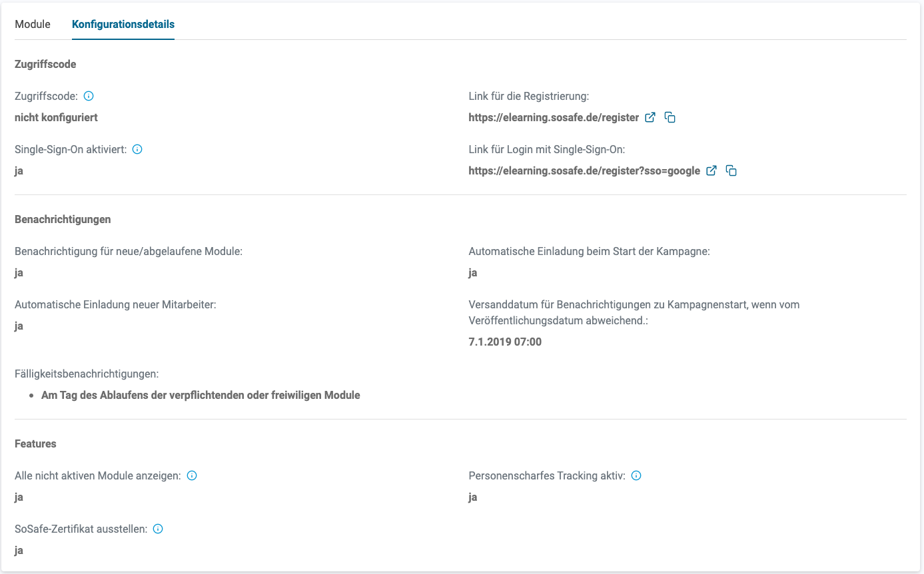Show info for Alle nicht aktiven Module anzeigen

(192, 475)
